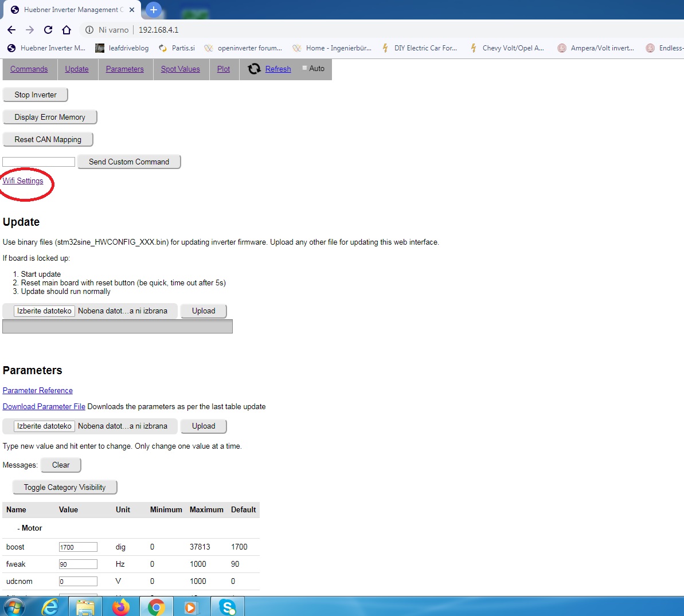Open Skype from the taskbar

(x=228, y=606)
